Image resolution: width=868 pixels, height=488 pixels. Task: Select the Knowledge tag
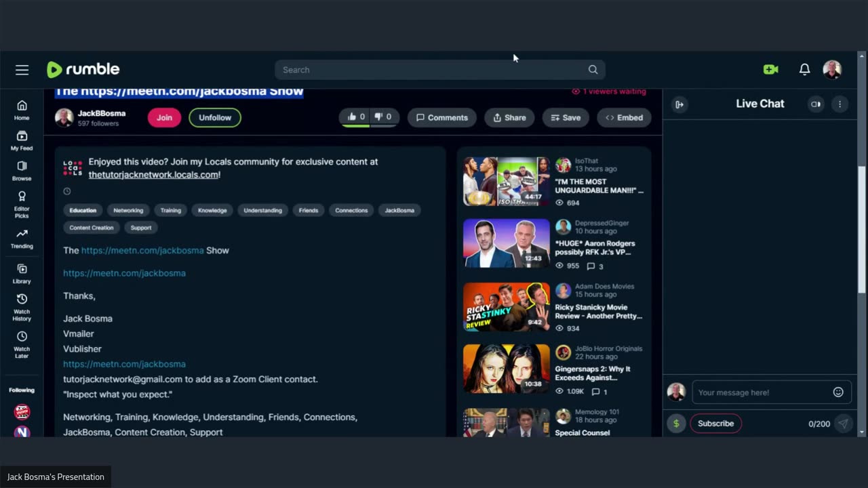click(x=212, y=210)
